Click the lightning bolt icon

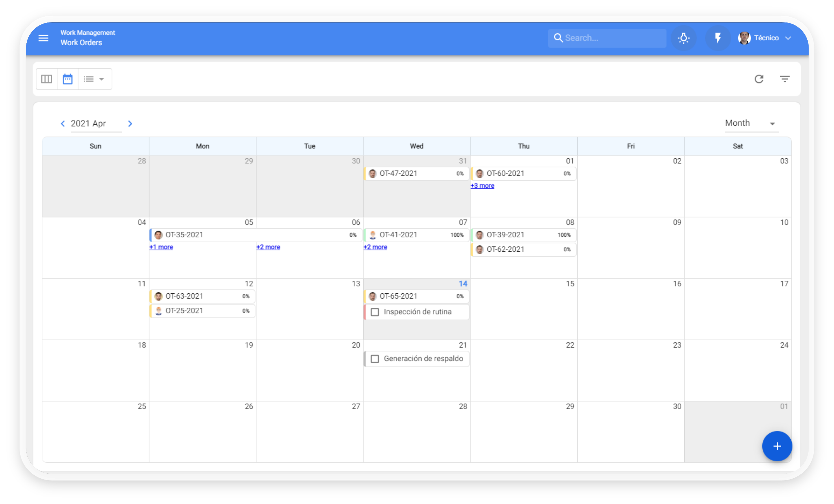coord(718,38)
